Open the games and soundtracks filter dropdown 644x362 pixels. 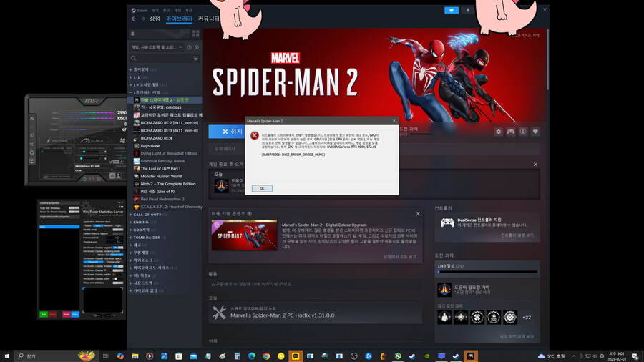pos(159,47)
